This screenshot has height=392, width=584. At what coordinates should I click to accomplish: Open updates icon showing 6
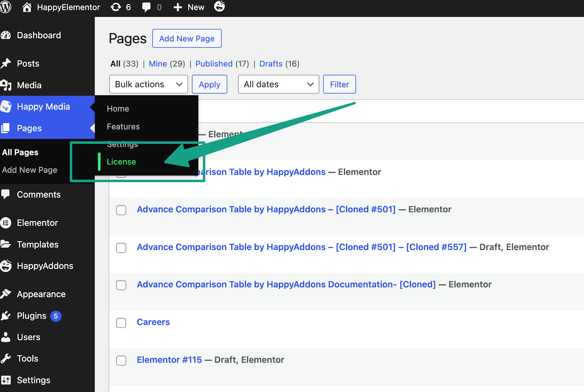click(116, 7)
